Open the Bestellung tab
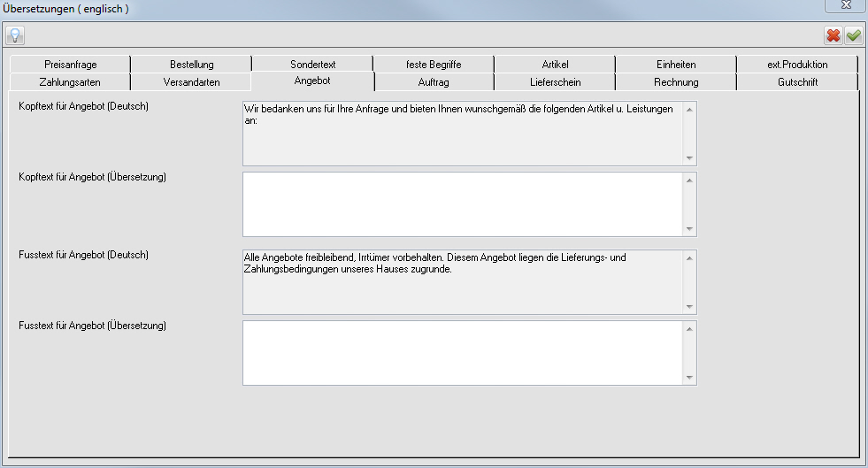Viewport: 868px width, 468px height. click(191, 65)
